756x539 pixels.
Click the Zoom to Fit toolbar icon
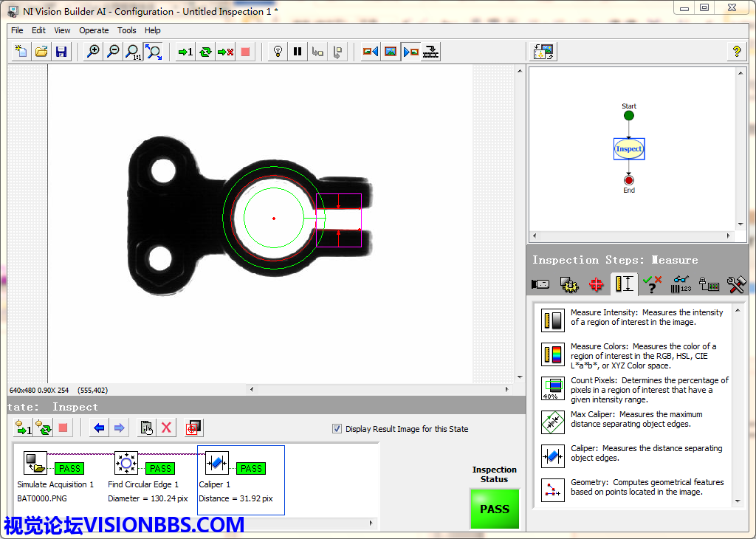tap(154, 52)
